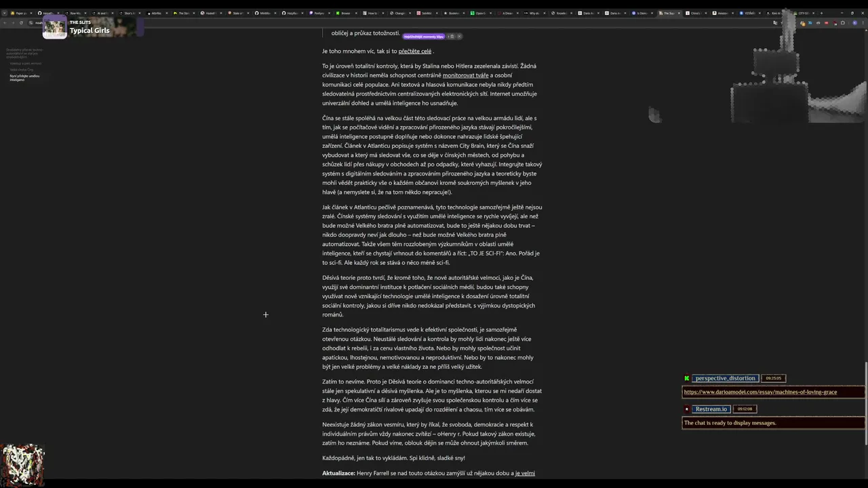
Task: Reload the current page
Action: (x=21, y=23)
